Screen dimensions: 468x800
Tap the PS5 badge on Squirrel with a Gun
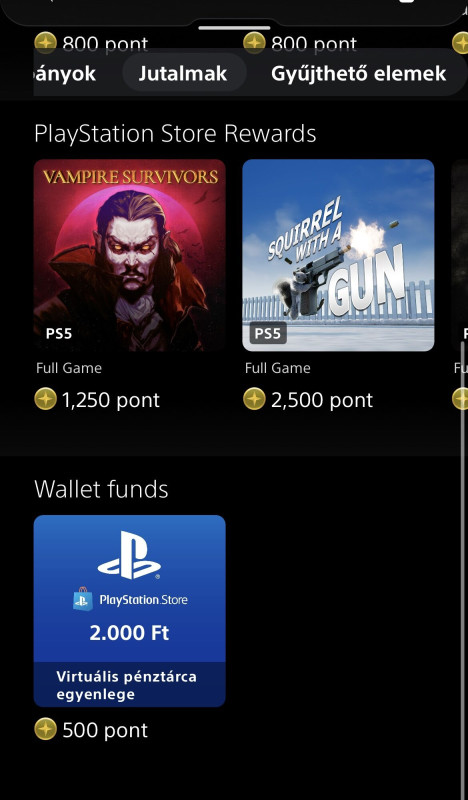point(268,334)
